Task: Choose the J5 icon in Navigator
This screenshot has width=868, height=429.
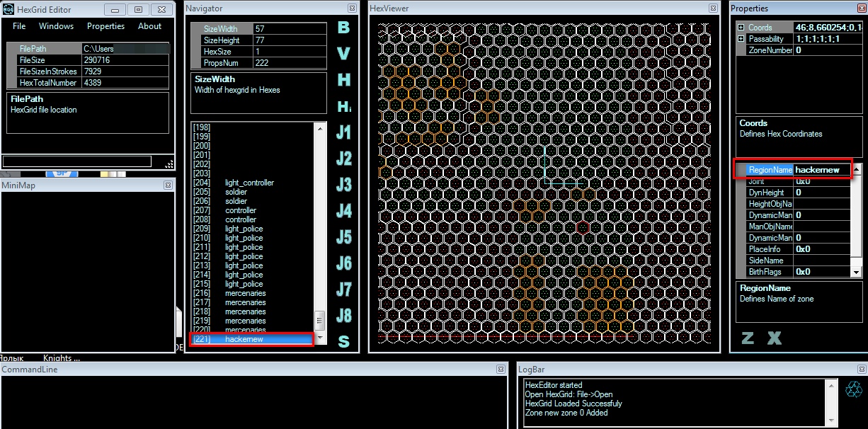Action: [343, 236]
